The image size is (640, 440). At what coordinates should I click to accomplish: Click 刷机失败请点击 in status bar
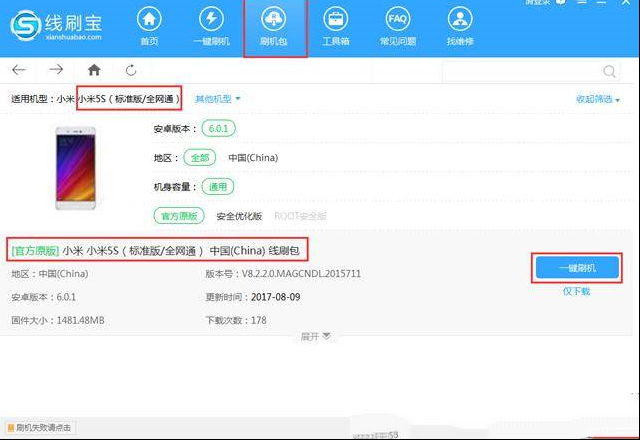point(40,428)
